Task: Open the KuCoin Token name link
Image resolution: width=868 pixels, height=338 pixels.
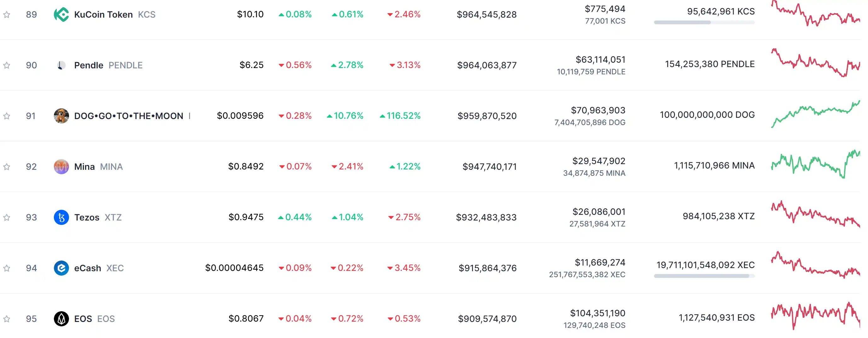Action: click(103, 14)
